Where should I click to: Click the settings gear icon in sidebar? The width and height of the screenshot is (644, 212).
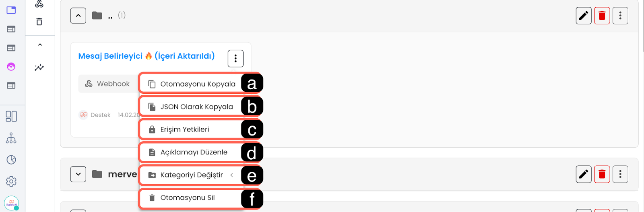(x=11, y=181)
